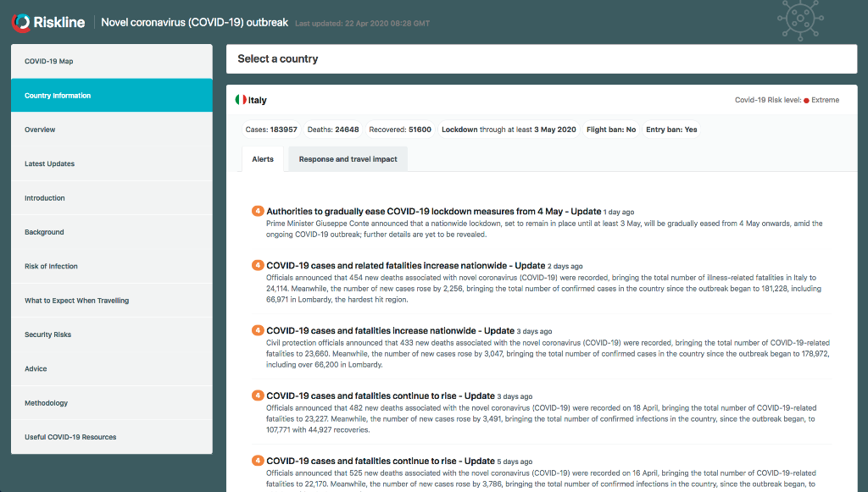
Task: Open Latest Updates from the sidebar
Action: (x=111, y=163)
